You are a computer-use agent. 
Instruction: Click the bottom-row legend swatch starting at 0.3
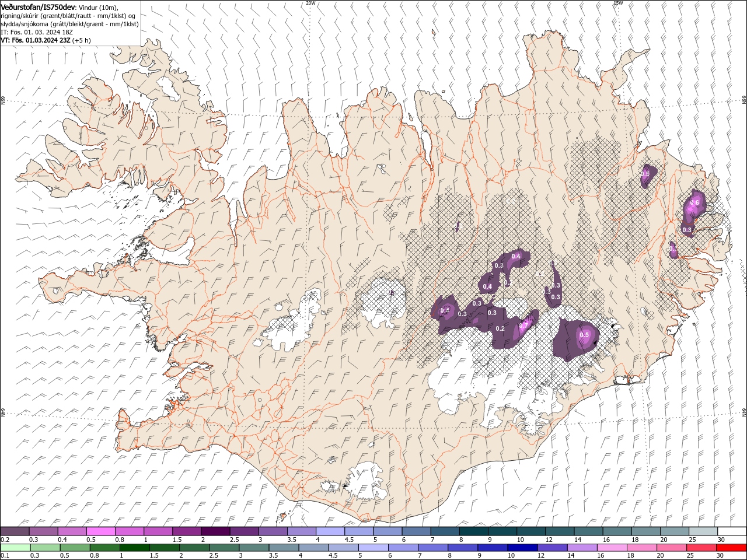pyautogui.click(x=45, y=548)
